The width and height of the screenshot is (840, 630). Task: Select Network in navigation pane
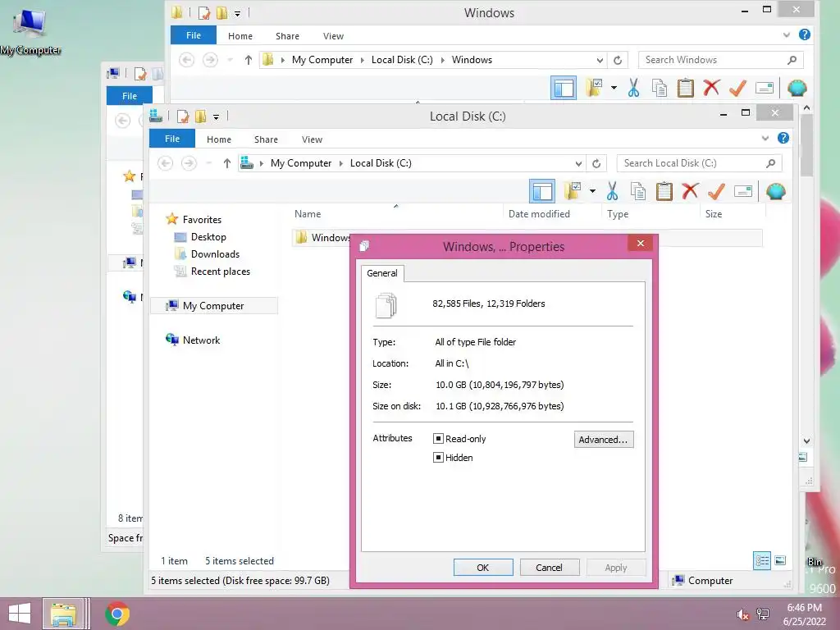pos(201,340)
